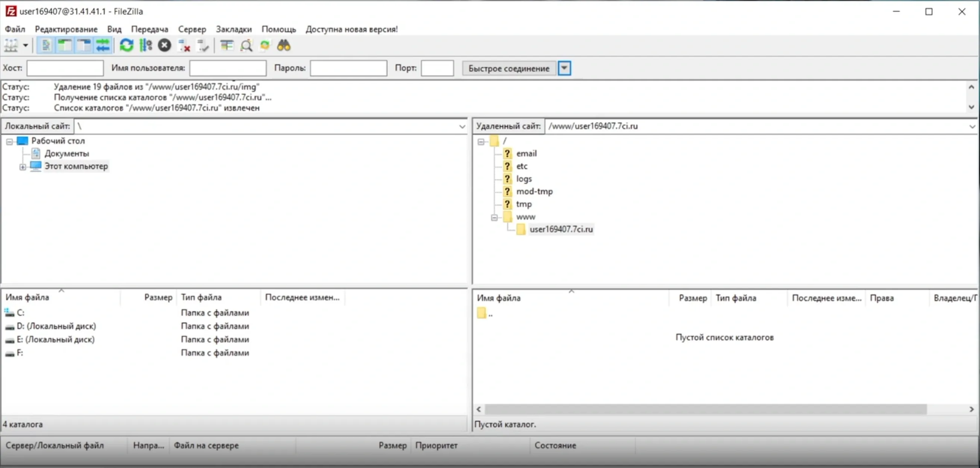Toggle transfer queue display
This screenshot has height=468, width=980.
click(x=103, y=46)
